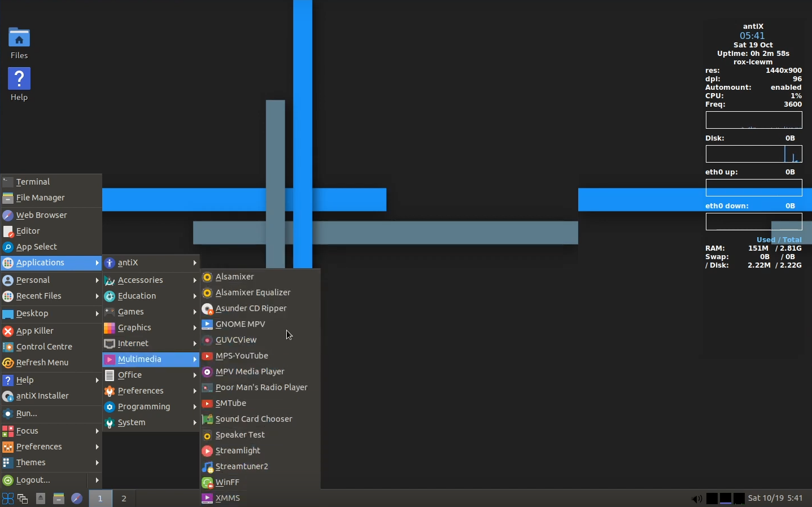Open Sound Card Chooser

261,419
